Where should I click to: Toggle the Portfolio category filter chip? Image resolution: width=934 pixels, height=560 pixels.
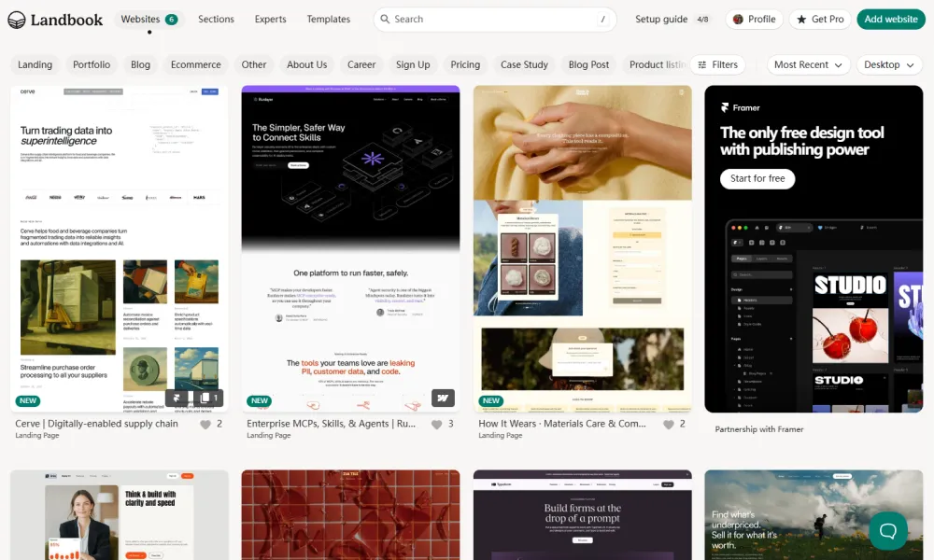coord(92,64)
